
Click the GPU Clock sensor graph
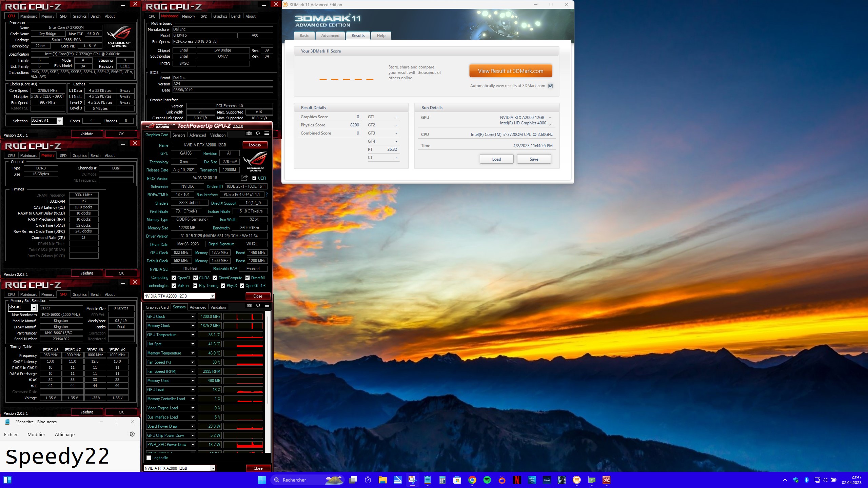click(243, 317)
